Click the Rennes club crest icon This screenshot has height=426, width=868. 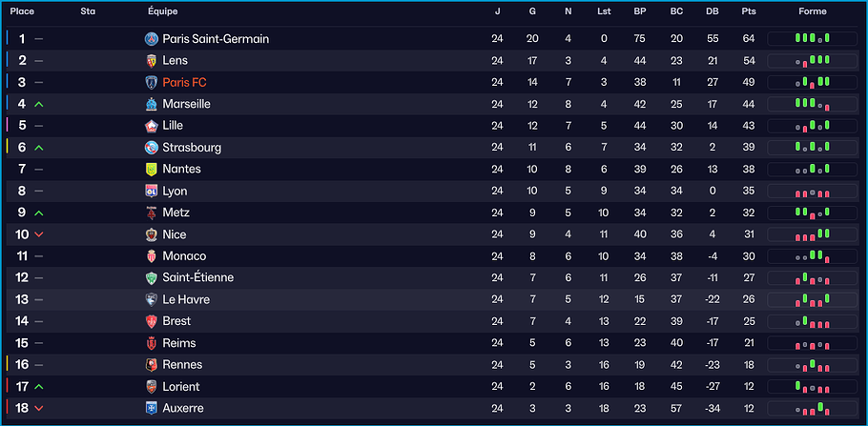(x=151, y=365)
